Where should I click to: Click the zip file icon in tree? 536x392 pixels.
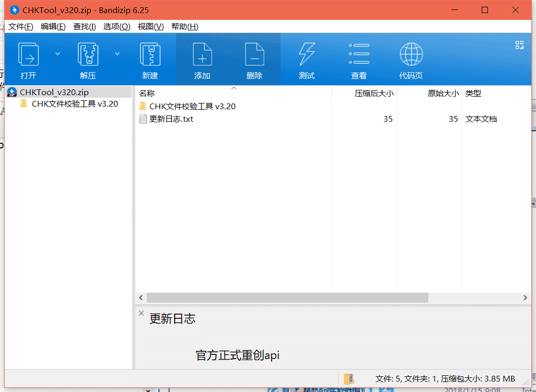[x=12, y=93]
